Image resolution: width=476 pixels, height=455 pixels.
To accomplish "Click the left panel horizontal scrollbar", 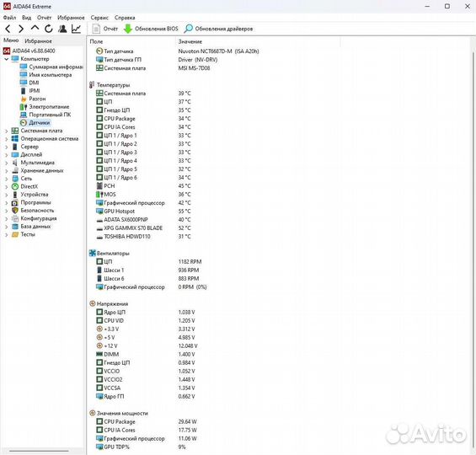I will pyautogui.click(x=39, y=451).
